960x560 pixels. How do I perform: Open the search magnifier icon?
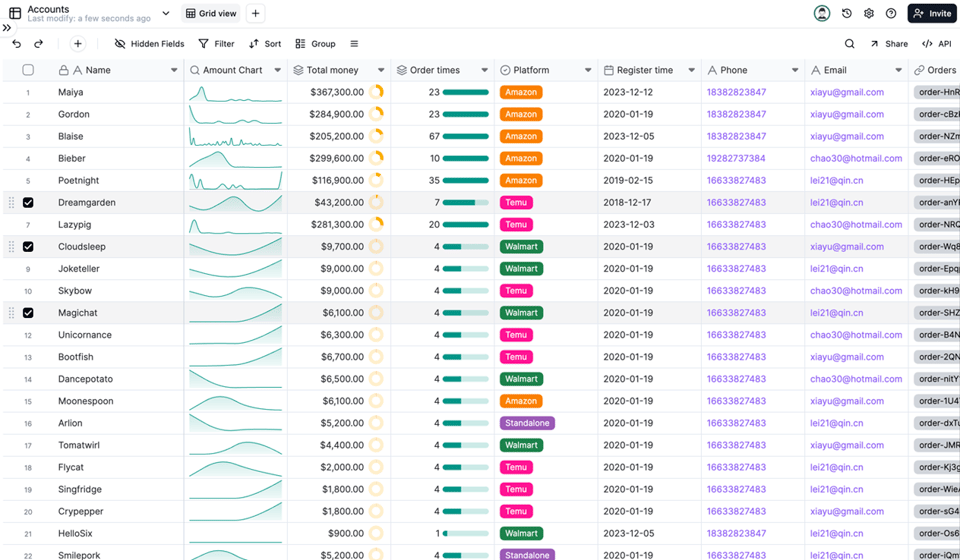point(849,44)
